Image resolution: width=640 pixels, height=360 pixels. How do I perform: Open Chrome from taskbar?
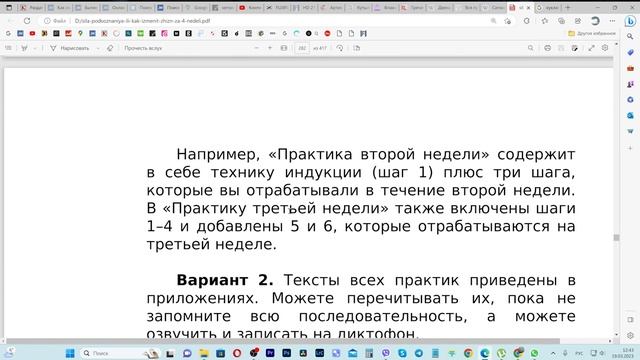(x=468, y=353)
